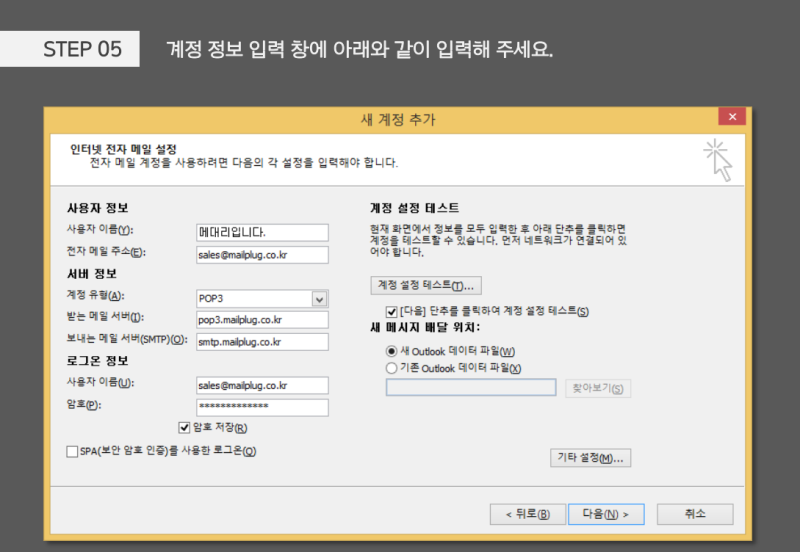Go back with the 뒤로(B) button
800x552 pixels.
click(528, 514)
